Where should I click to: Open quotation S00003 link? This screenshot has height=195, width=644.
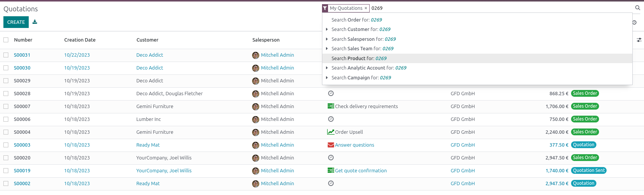click(x=22, y=145)
